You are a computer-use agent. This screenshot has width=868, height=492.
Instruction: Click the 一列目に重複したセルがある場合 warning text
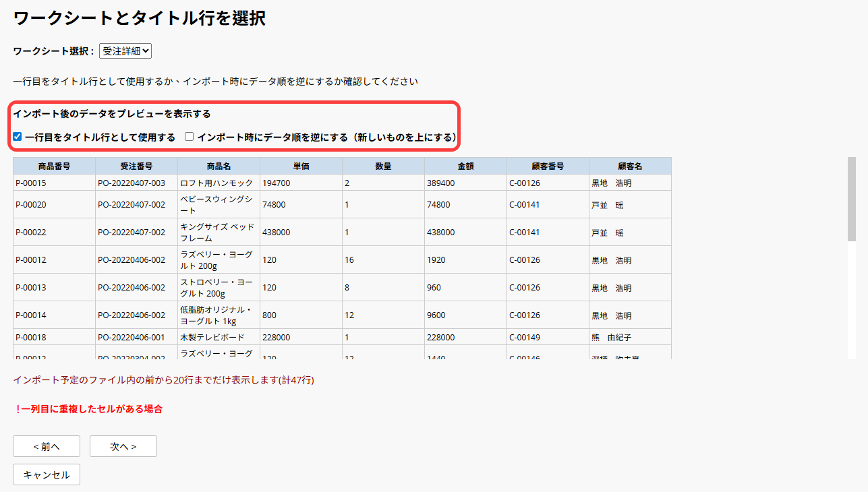[88, 408]
